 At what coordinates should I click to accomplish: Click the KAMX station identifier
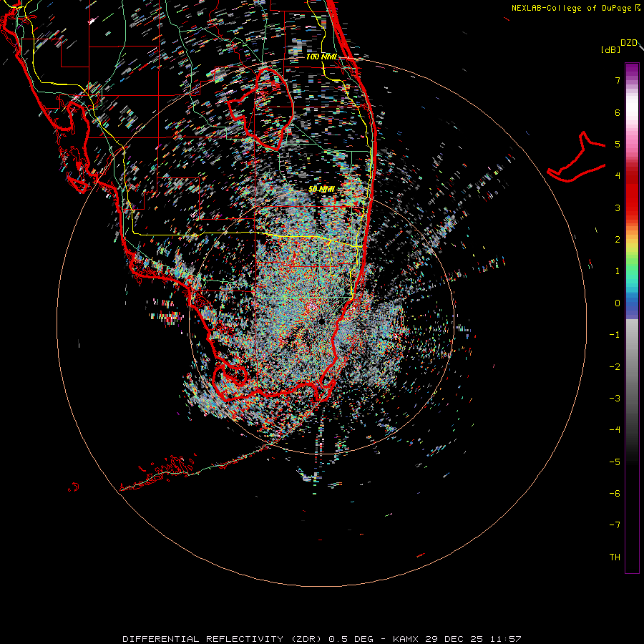click(406, 639)
